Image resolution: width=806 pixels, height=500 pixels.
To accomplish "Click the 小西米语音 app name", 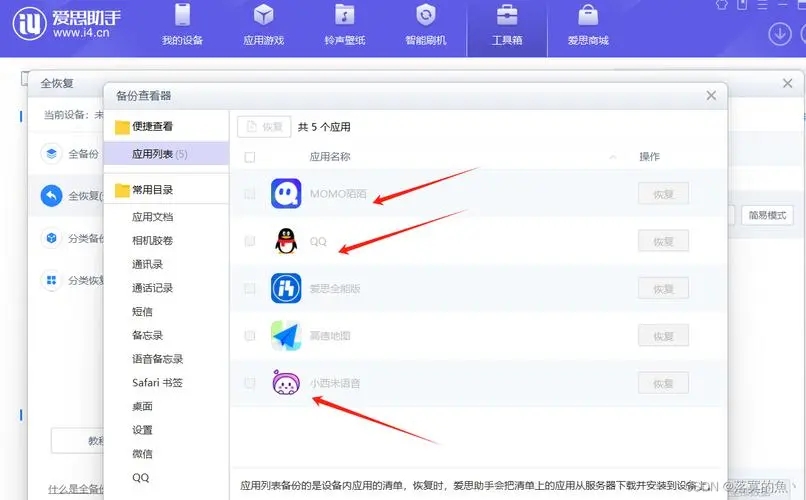I will [x=335, y=383].
